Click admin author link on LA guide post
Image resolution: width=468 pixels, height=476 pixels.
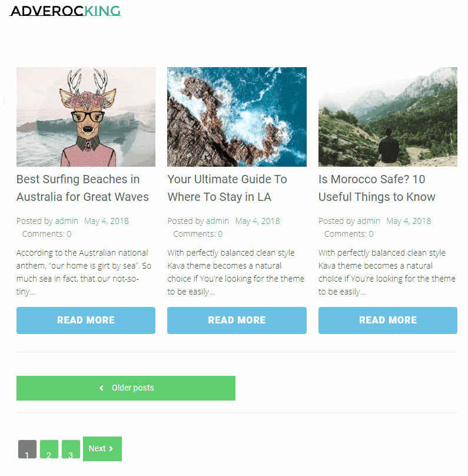point(217,221)
